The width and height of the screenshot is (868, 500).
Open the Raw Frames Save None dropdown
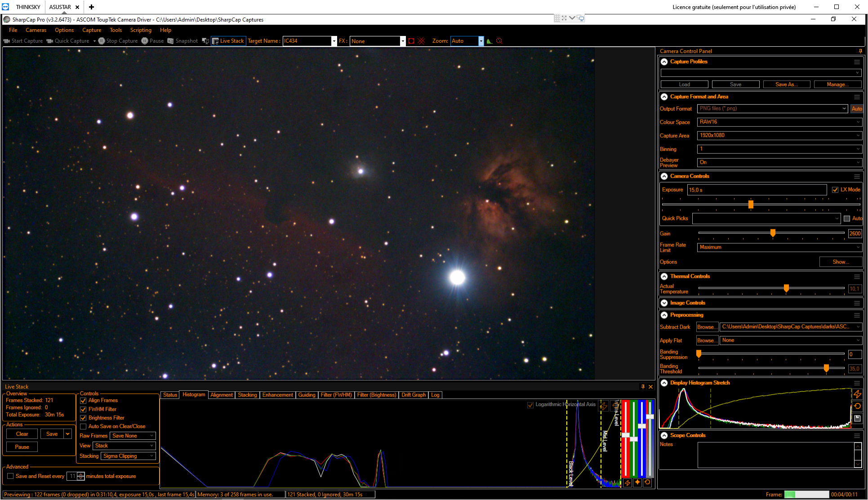coord(133,436)
